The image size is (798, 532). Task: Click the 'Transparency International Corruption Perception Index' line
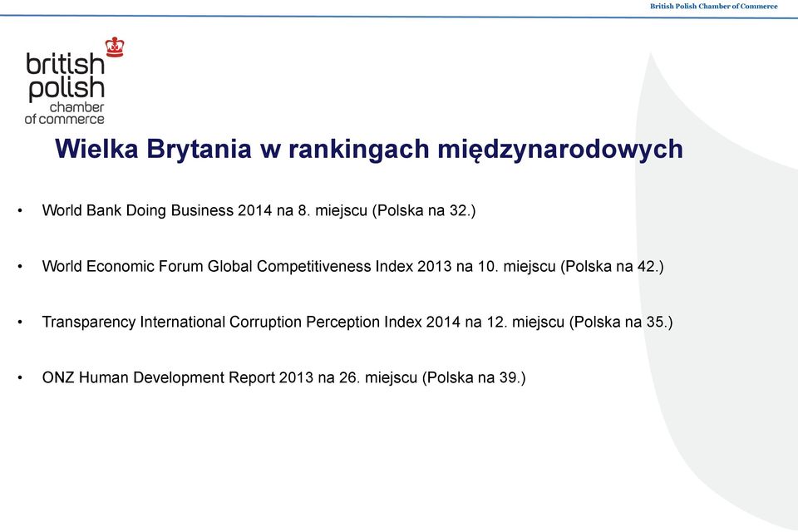(x=357, y=322)
